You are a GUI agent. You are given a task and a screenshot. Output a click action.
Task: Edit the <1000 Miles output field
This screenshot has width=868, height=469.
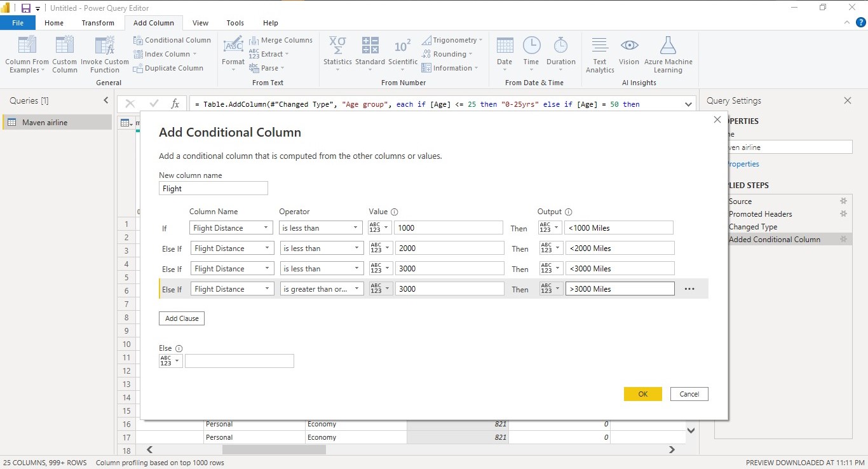pos(619,228)
